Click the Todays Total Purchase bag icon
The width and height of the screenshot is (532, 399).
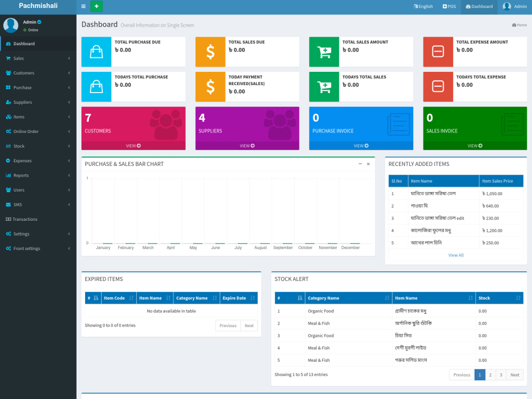pyautogui.click(x=96, y=87)
